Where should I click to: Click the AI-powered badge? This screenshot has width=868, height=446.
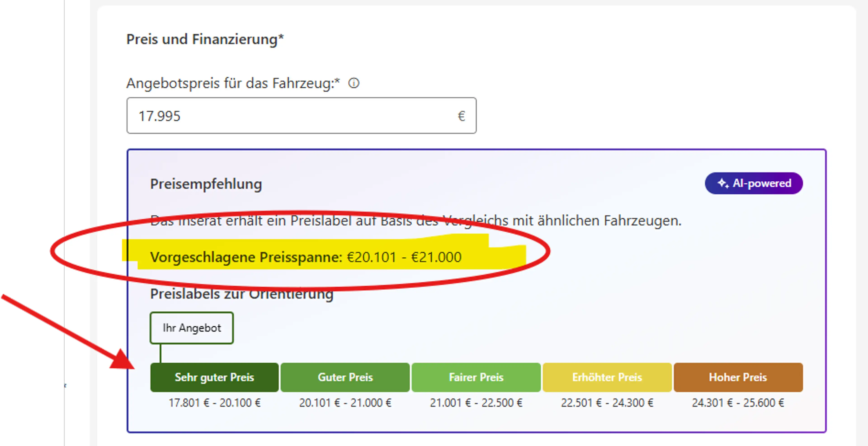pyautogui.click(x=754, y=183)
